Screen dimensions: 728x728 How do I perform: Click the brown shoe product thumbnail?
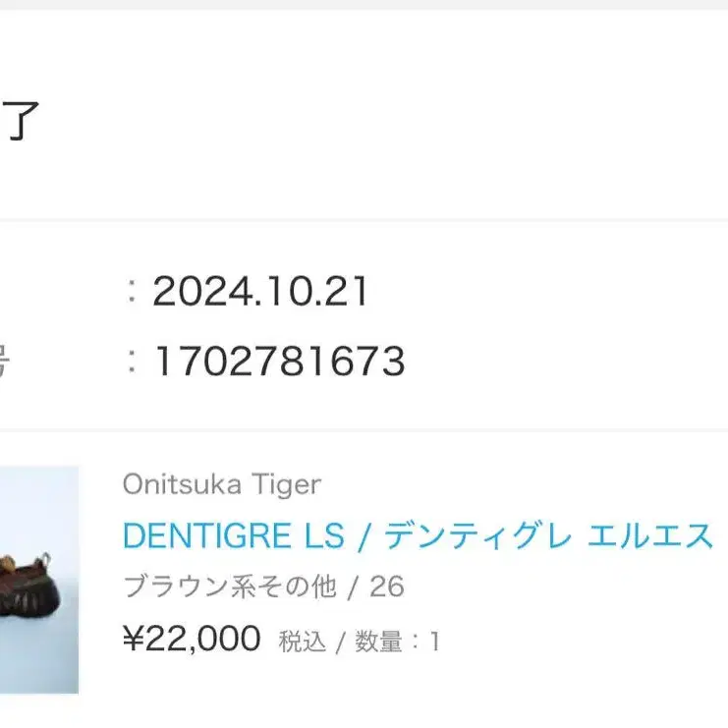point(39,580)
